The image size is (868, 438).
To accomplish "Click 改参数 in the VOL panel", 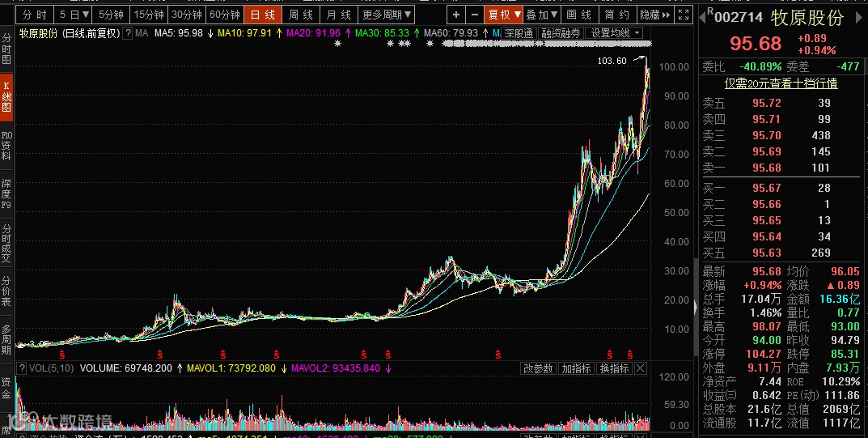I will click(x=538, y=368).
